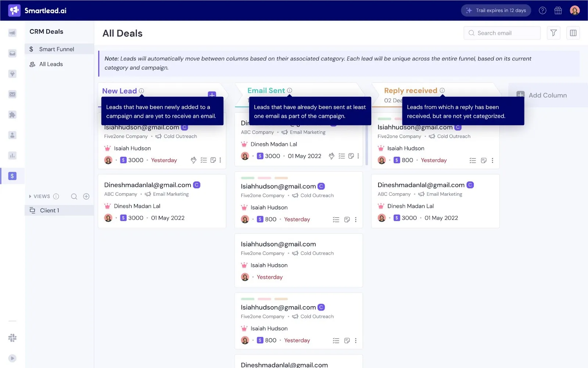Open the Slack icon at sidebar bottom

[12, 338]
